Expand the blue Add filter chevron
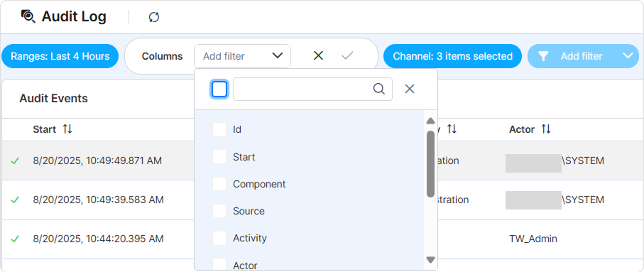The width and height of the screenshot is (644, 272). coord(628,56)
